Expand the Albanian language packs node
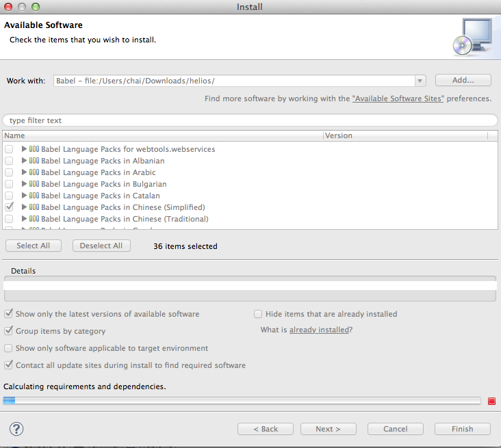The image size is (501, 448). [x=25, y=161]
